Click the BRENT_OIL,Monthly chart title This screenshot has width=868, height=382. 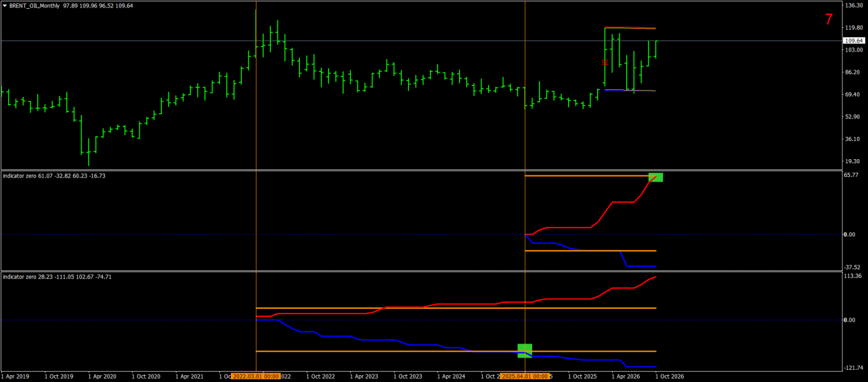(35, 5)
